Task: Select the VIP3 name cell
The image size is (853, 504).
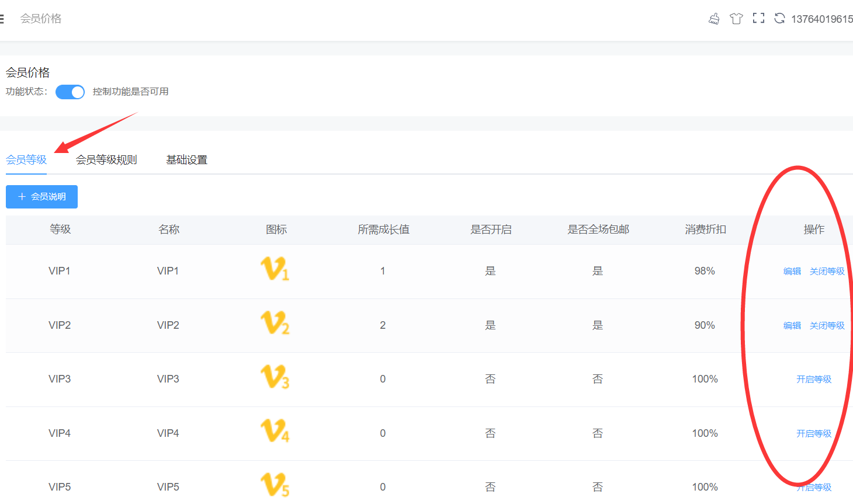Action: (x=168, y=379)
